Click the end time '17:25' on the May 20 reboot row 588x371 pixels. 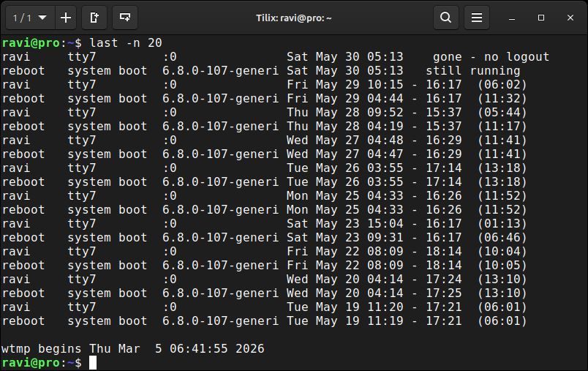point(444,293)
